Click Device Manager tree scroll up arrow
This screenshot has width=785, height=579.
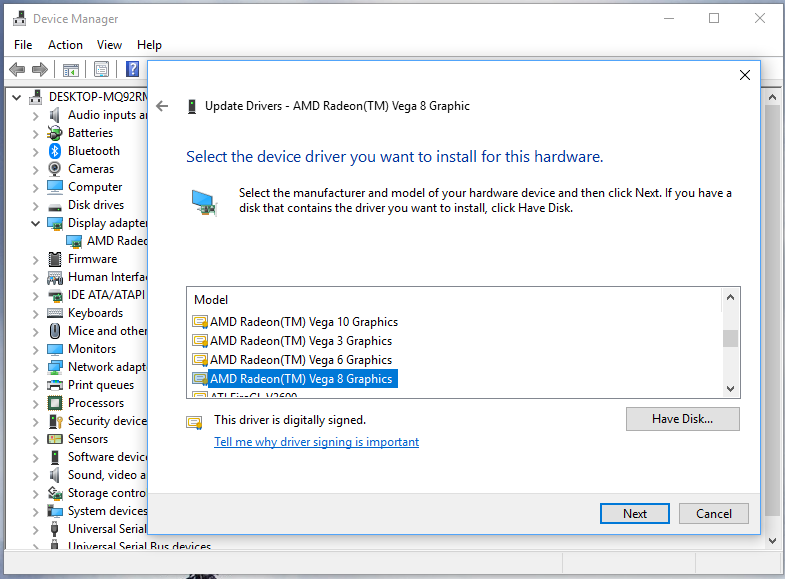pos(772,97)
